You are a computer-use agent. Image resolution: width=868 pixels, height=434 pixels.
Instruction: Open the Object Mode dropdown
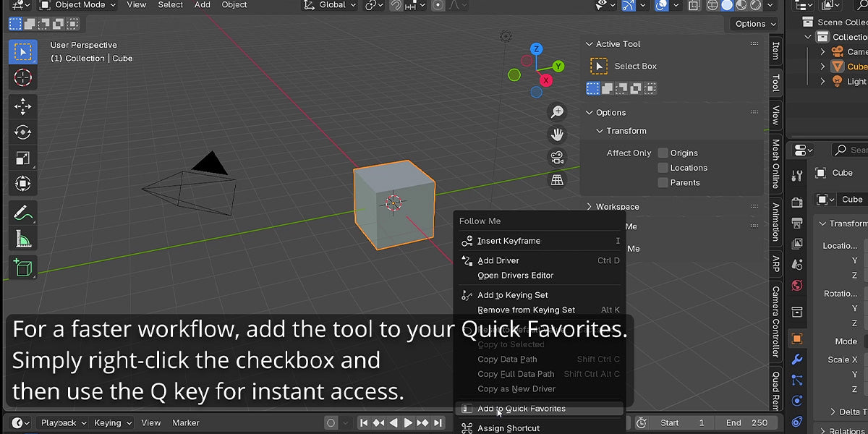pos(77,5)
